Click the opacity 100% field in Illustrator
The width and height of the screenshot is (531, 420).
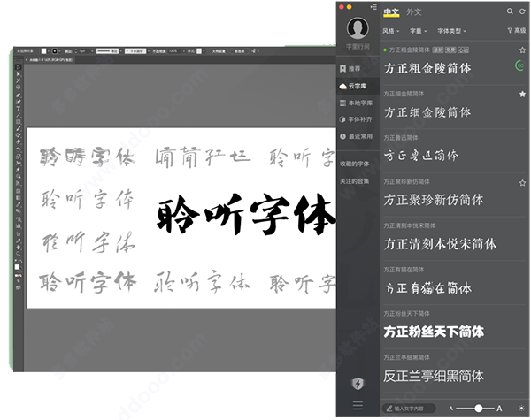(175, 51)
